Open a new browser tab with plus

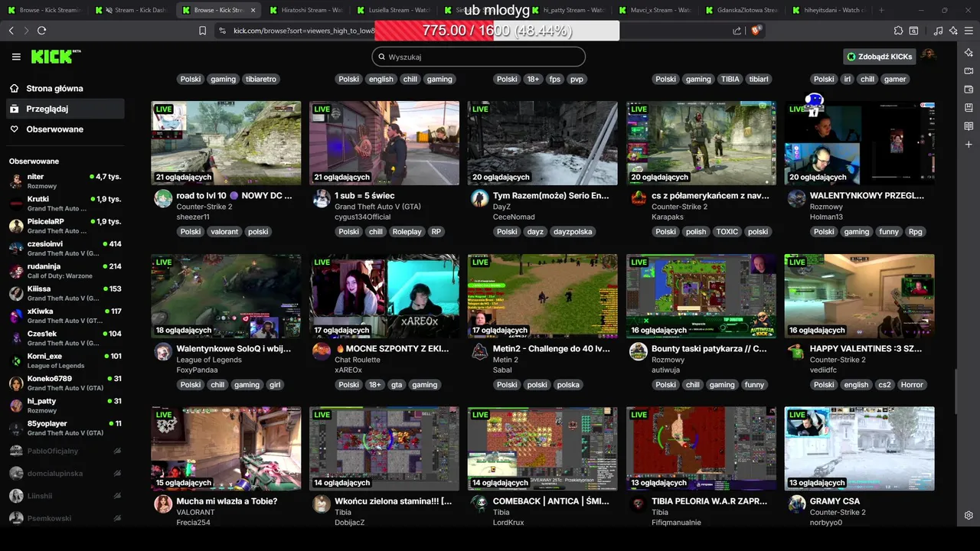click(x=881, y=10)
